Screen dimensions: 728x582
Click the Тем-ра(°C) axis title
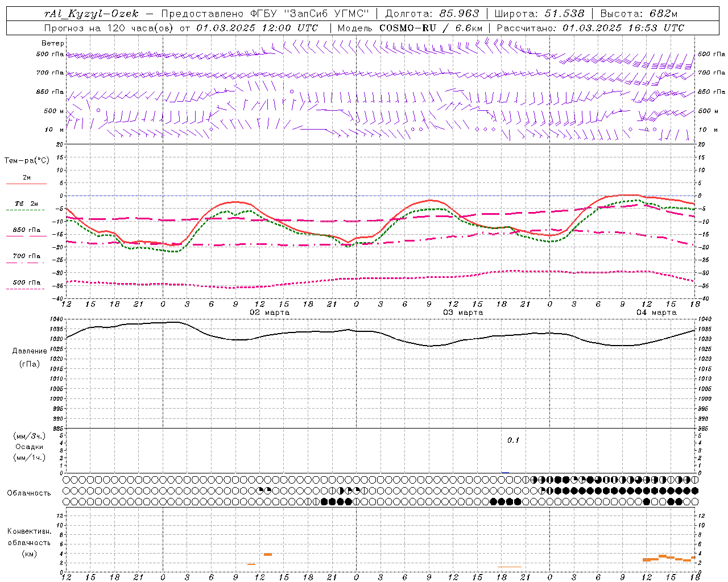coord(27,161)
